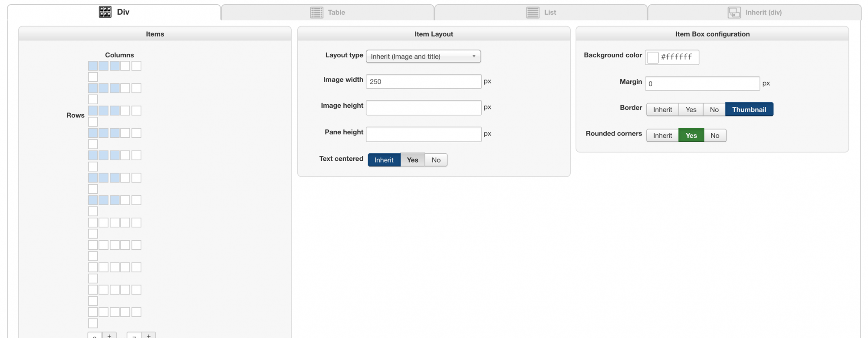This screenshot has width=868, height=338.
Task: Click the Pane height input box
Action: (x=423, y=134)
